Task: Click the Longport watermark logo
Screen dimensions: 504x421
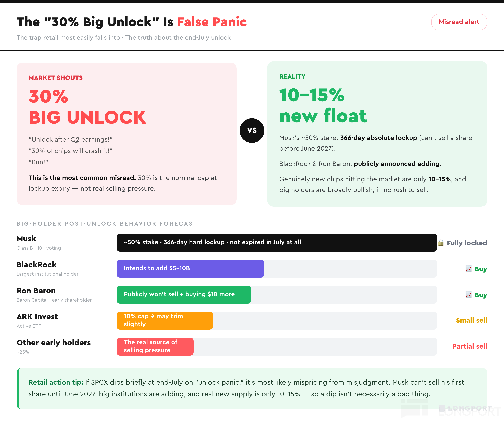Action: coord(465,408)
